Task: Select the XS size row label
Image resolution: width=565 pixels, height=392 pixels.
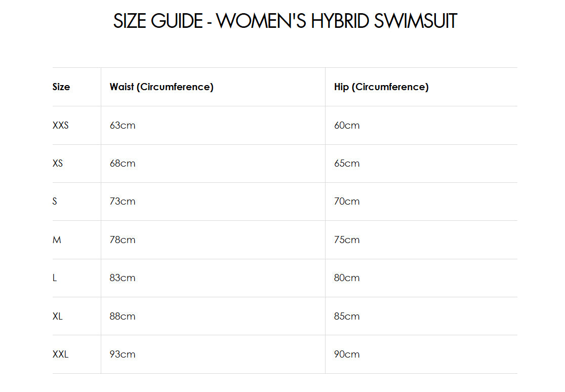Action: click(x=58, y=163)
